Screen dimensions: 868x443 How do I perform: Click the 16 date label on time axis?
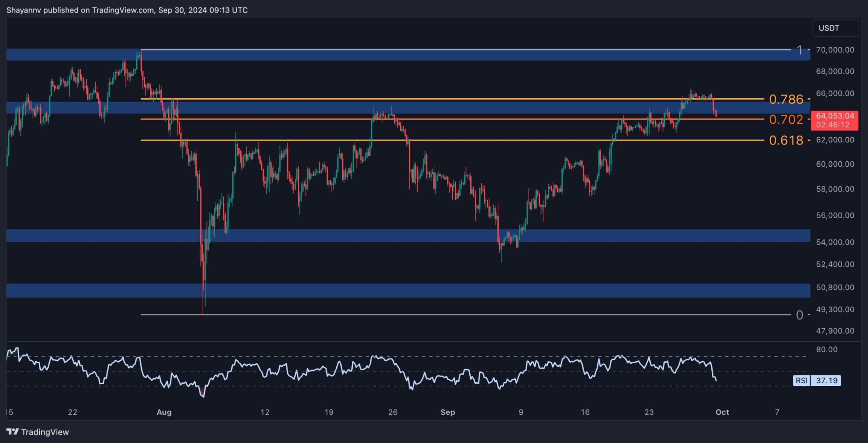585,412
